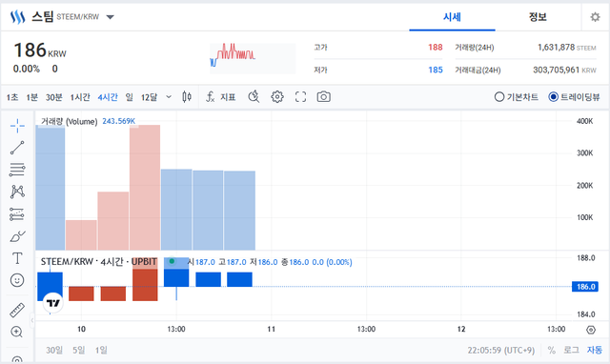Set date range to 5일

[x=78, y=350]
